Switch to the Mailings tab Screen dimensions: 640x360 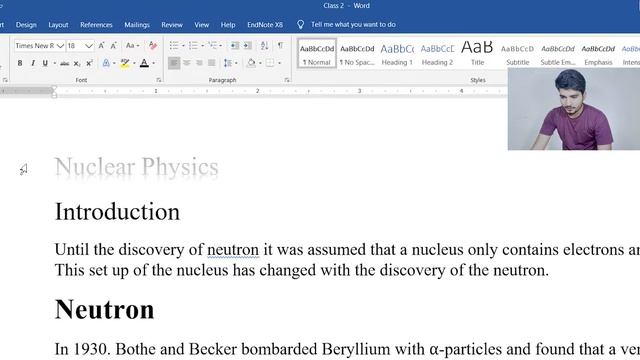point(137,25)
